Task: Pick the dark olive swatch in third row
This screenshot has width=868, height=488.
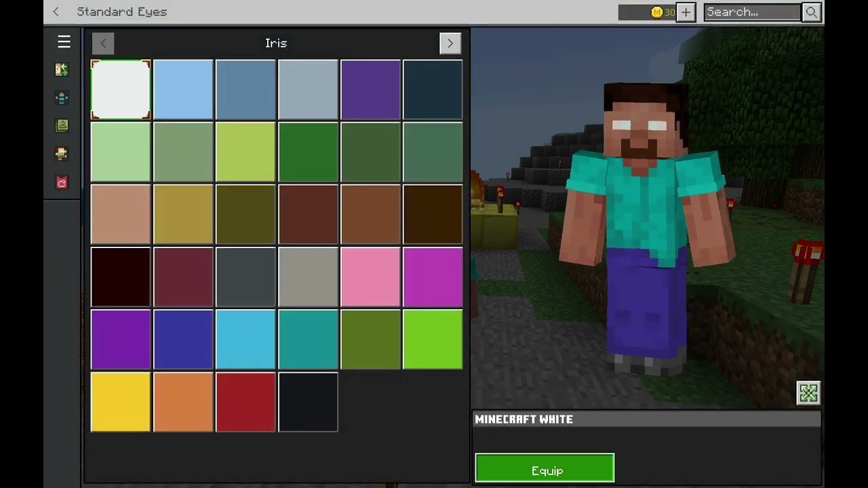Action: point(245,214)
